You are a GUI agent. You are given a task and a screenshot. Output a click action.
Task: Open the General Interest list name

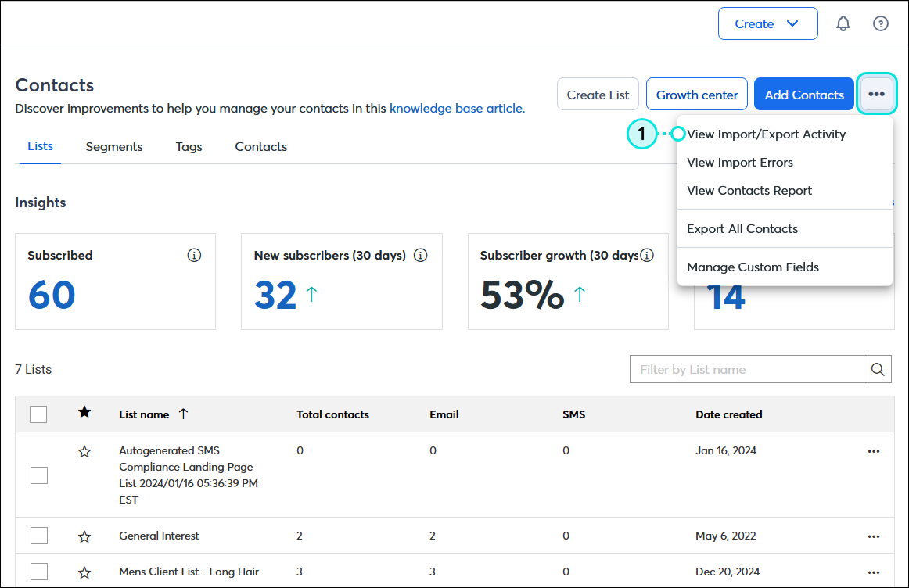pos(159,536)
